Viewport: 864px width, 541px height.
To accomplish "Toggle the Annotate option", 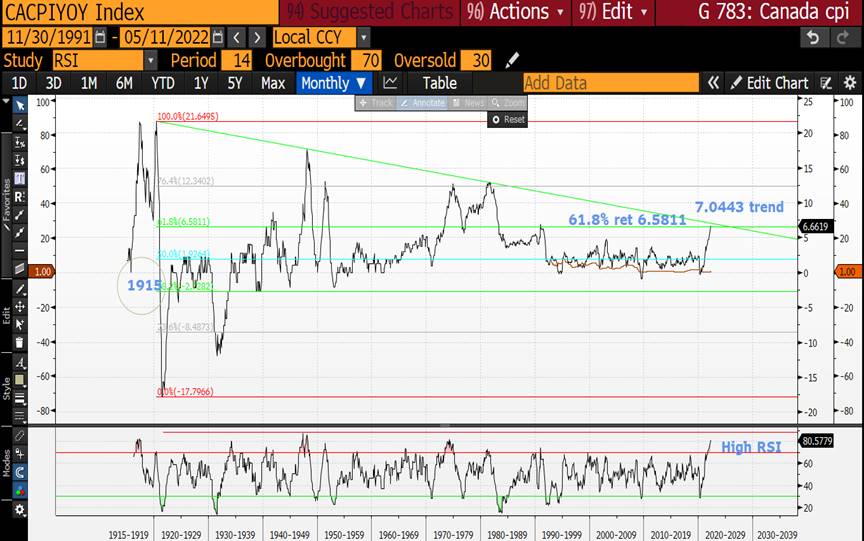I will tap(422, 103).
